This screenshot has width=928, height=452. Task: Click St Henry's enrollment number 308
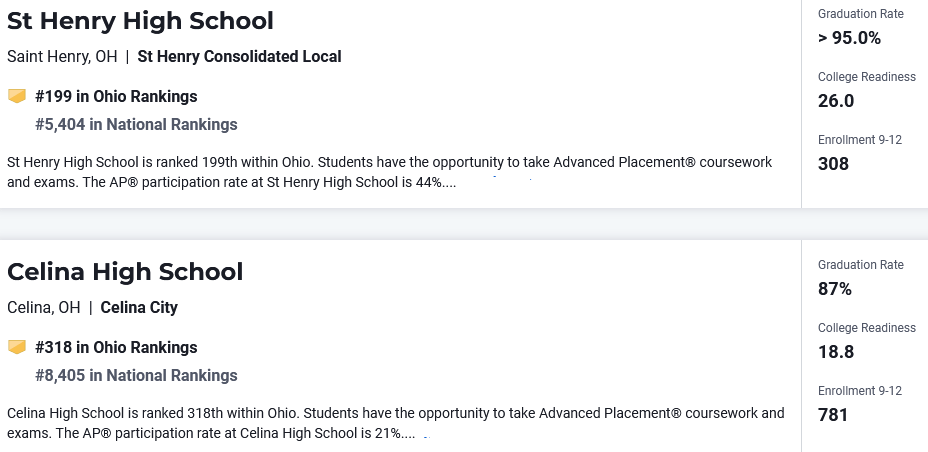pyautogui.click(x=833, y=164)
